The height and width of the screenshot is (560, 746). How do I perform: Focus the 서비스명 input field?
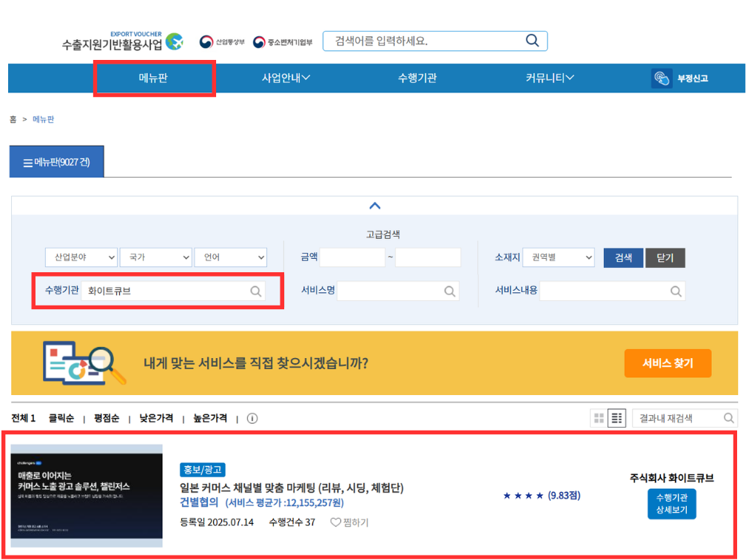398,291
